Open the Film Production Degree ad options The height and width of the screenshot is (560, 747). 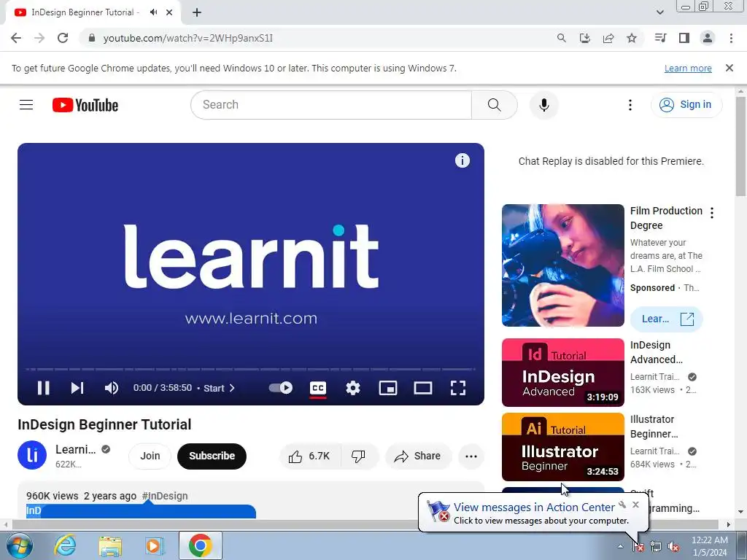tap(712, 213)
